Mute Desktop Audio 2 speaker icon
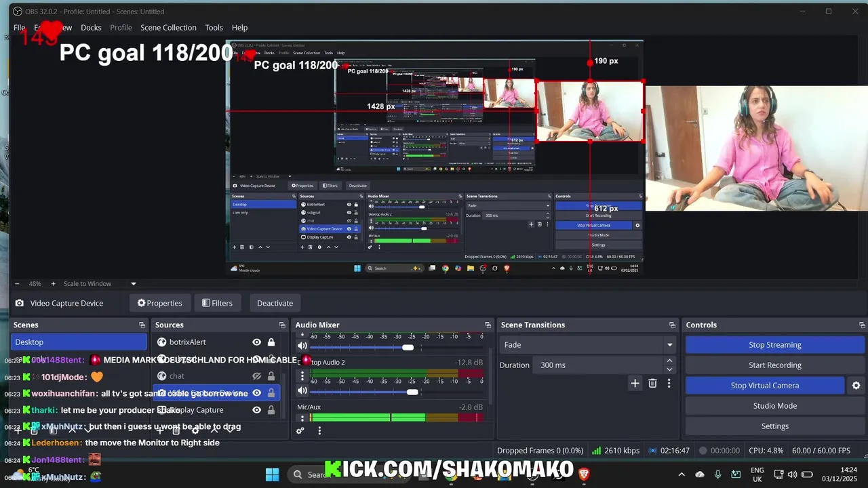 (x=302, y=390)
